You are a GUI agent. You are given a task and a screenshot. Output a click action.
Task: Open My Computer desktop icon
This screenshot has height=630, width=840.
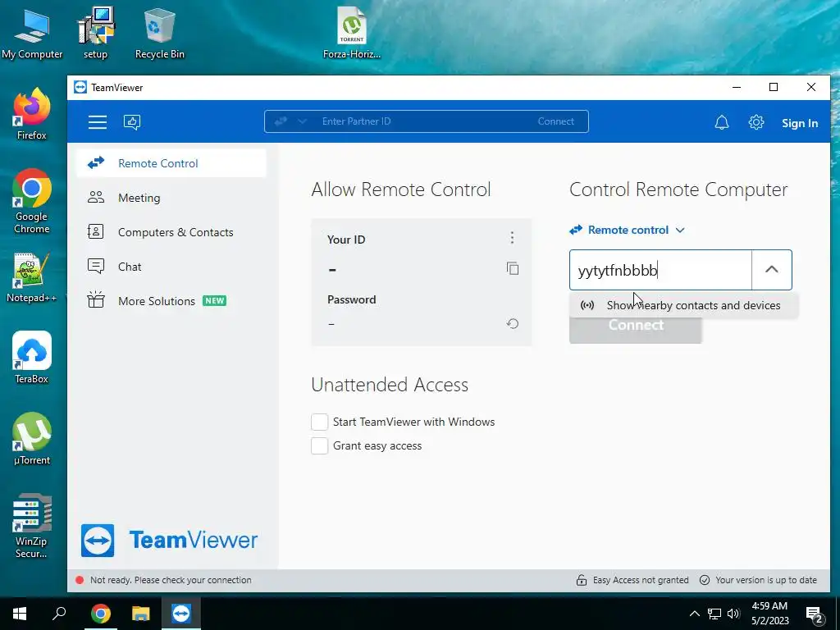[x=32, y=33]
